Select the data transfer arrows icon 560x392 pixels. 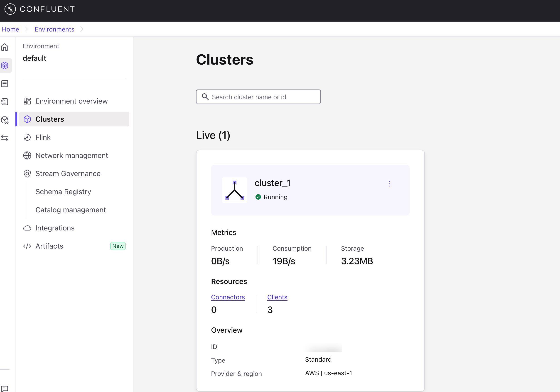click(x=5, y=138)
